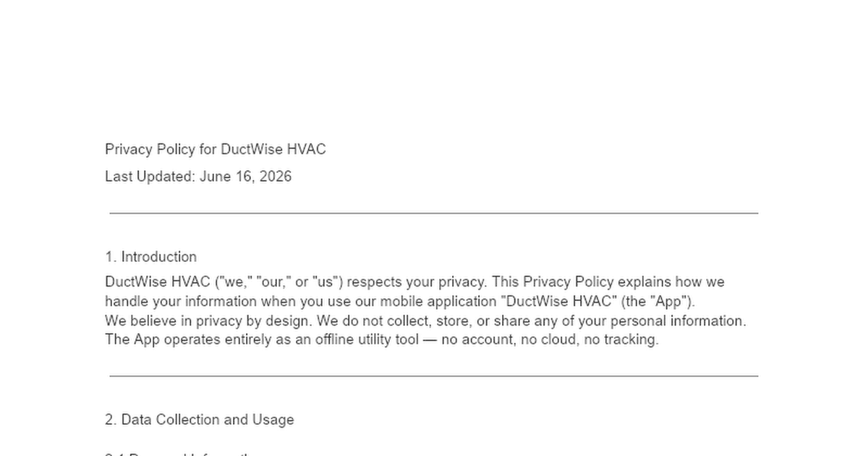Place cursor on the year "2026"
The image size is (868, 456).
pyautogui.click(x=275, y=176)
